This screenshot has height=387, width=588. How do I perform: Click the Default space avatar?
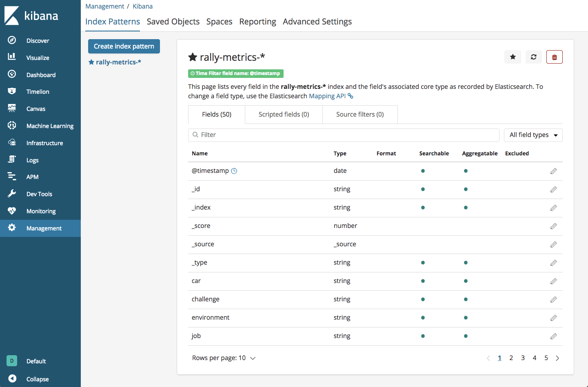point(12,361)
